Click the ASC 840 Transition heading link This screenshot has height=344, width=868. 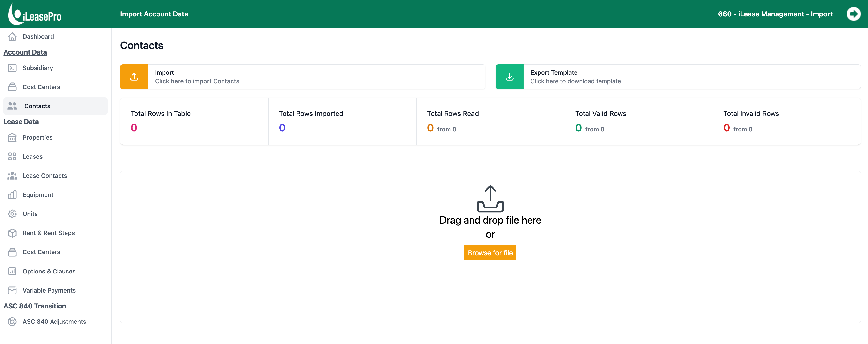click(35, 306)
